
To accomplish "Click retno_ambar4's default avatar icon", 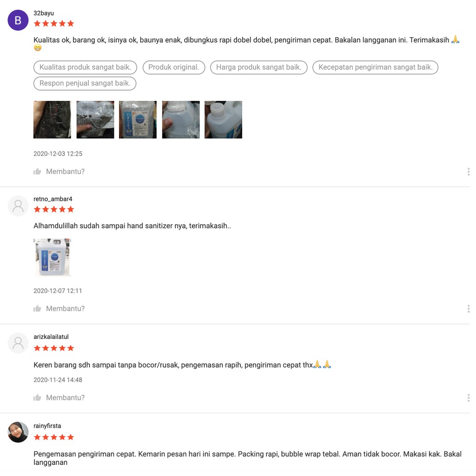I will click(18, 206).
